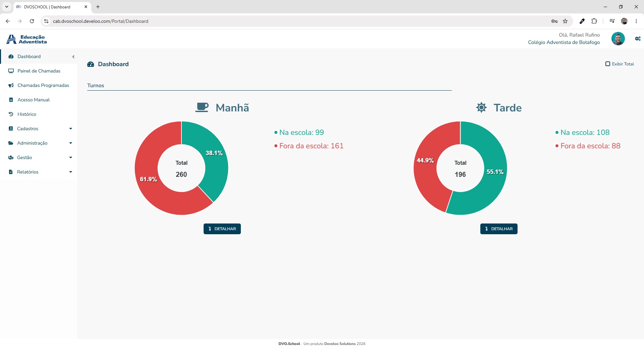Click the Gestão users icon

click(x=11, y=157)
